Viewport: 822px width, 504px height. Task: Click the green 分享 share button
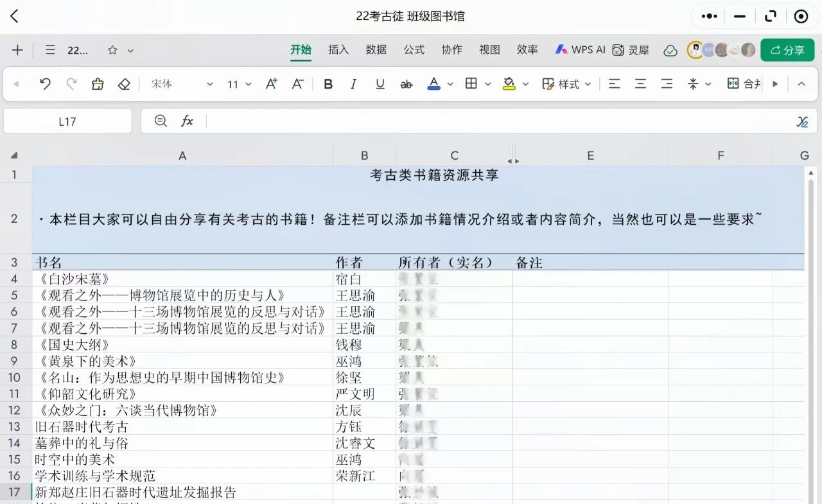pos(787,50)
